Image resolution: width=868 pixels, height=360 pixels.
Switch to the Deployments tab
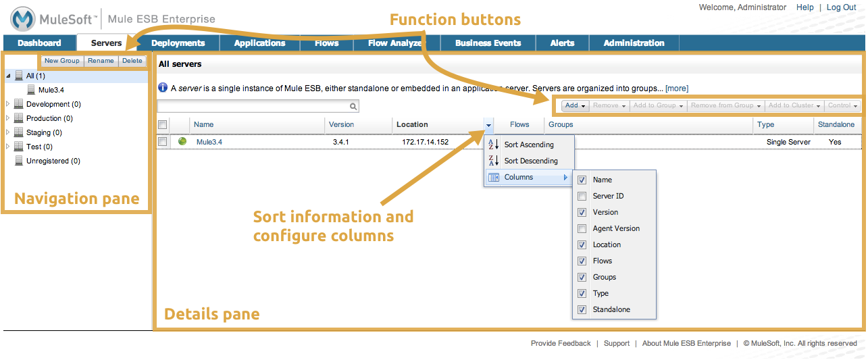(178, 43)
